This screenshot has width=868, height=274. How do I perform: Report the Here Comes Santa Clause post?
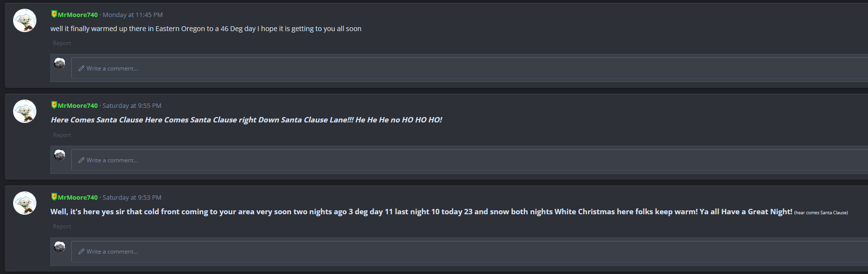tap(62, 135)
